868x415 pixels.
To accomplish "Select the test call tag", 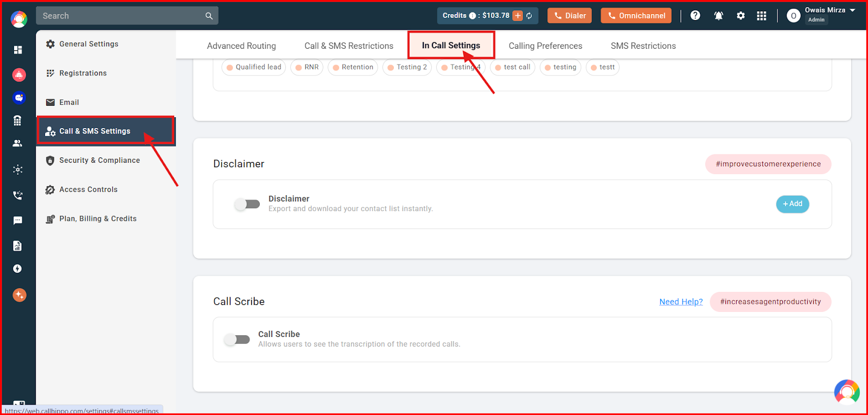I will pyautogui.click(x=513, y=67).
